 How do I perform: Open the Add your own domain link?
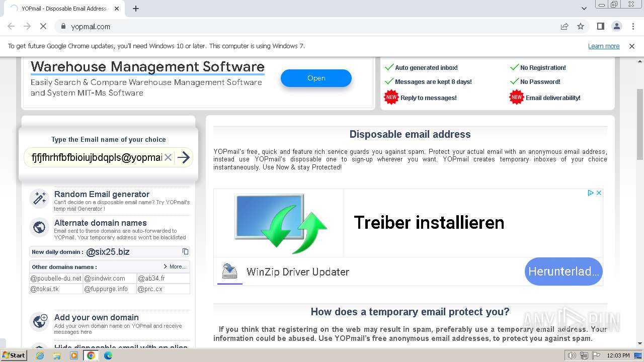97,317
